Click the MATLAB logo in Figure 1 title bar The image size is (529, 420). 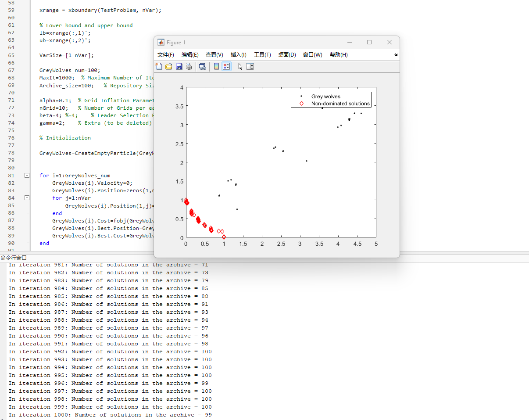pyautogui.click(x=161, y=42)
